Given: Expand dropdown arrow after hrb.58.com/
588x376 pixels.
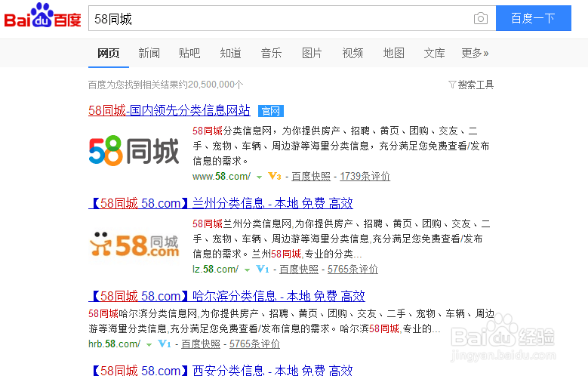Looking at the screenshot, I should [149, 345].
